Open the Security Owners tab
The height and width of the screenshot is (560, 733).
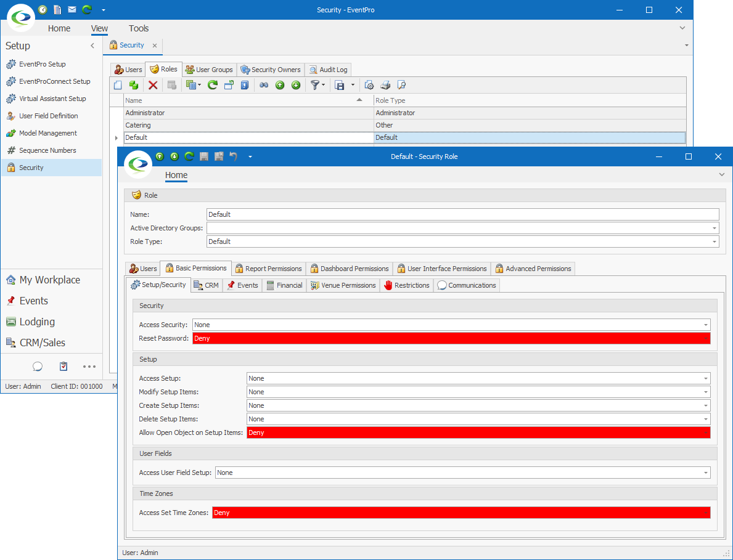click(270, 70)
